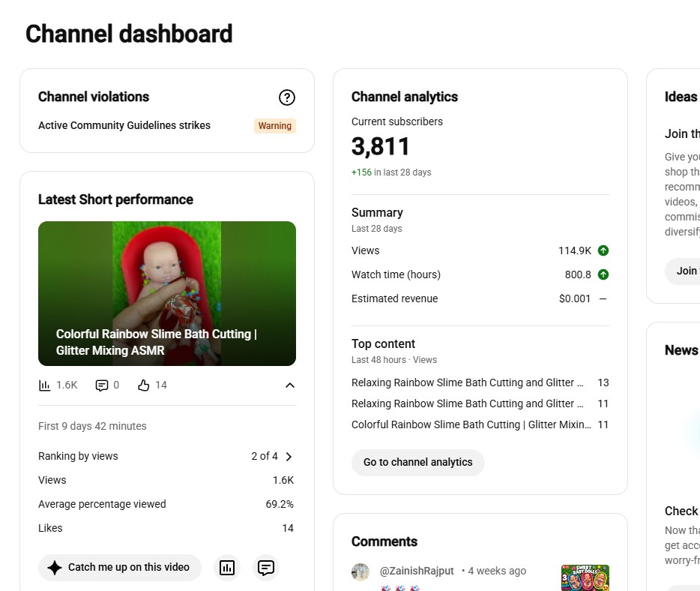The image size is (700, 591).
Task: Click First 9 days 42 minutes text
Action: (x=92, y=426)
